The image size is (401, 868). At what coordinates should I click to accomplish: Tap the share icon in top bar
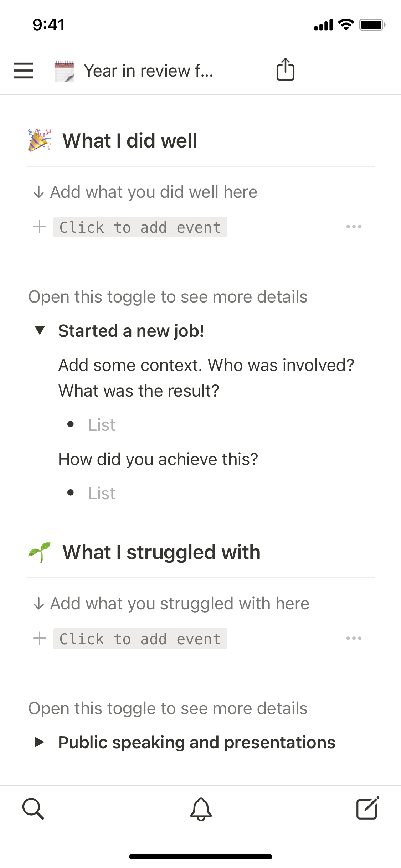285,69
